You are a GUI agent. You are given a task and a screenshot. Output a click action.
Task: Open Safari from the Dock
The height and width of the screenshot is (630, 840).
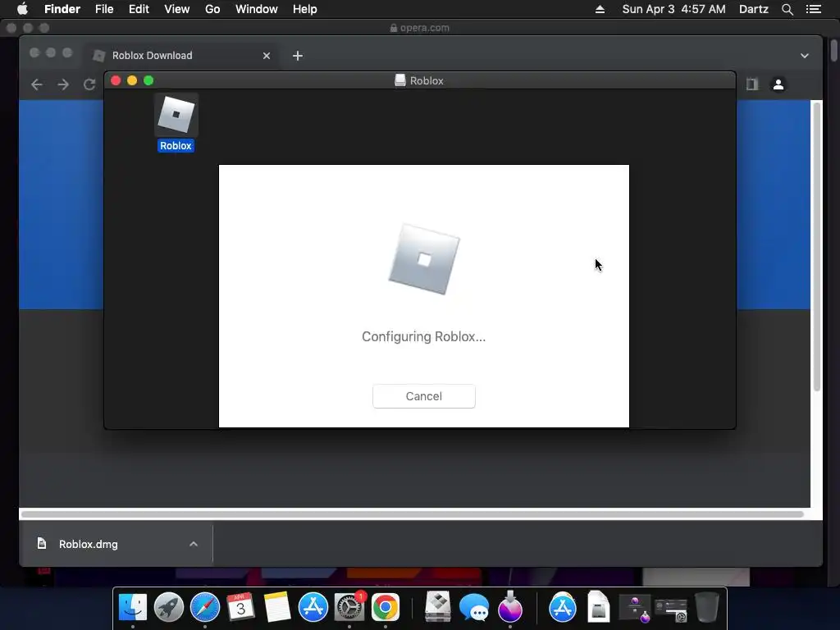pos(204,608)
